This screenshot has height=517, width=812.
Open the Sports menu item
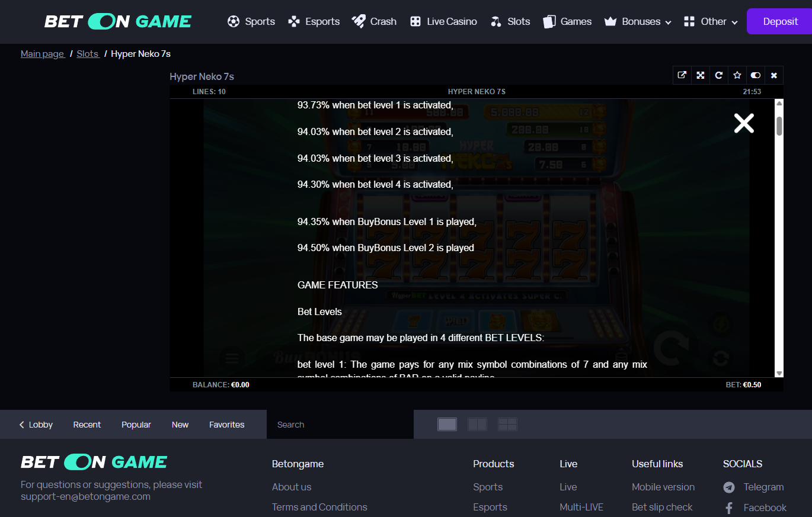(x=260, y=21)
